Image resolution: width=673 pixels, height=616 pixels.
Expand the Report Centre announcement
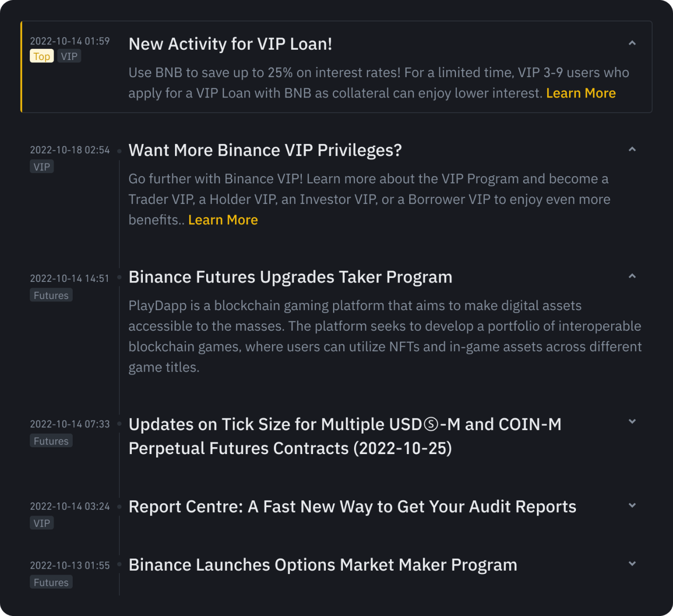tap(633, 505)
